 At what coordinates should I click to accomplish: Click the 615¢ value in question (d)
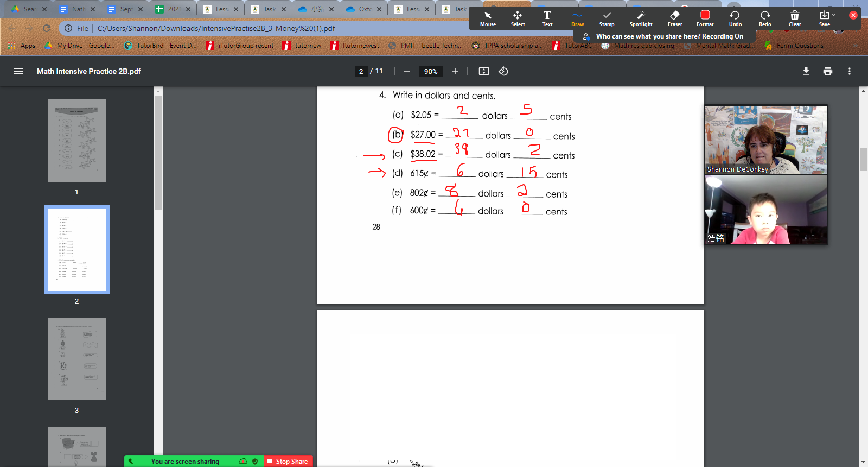[419, 174]
